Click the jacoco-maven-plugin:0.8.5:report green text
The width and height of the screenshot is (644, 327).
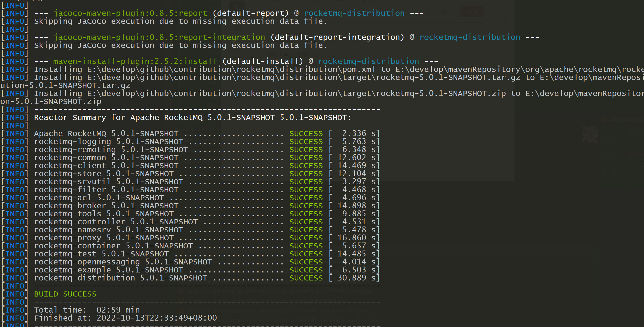coord(130,13)
